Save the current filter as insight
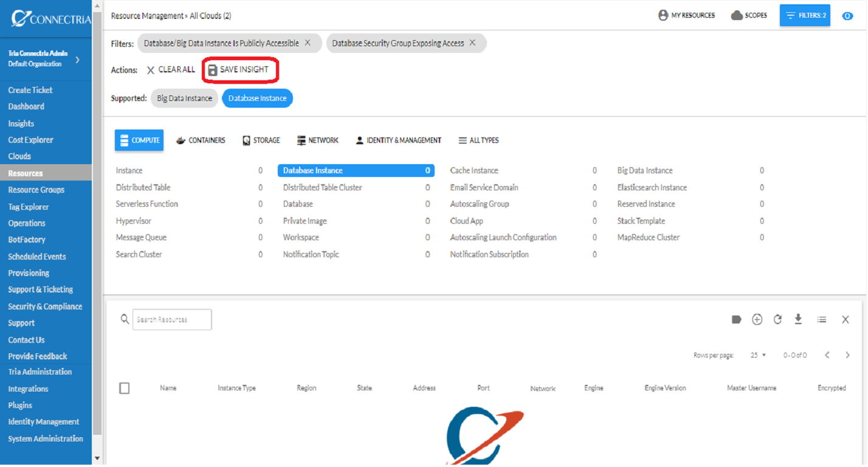This screenshot has width=868, height=467. click(238, 70)
